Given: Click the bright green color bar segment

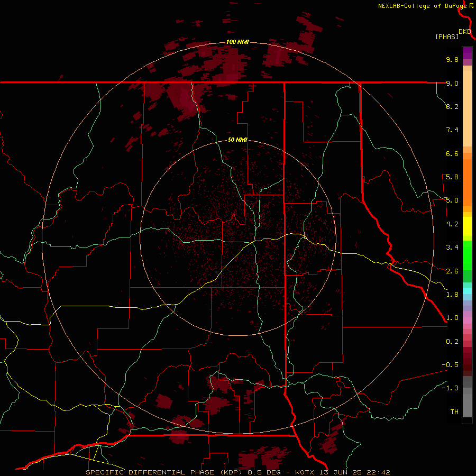Looking at the screenshot, I should (467, 255).
